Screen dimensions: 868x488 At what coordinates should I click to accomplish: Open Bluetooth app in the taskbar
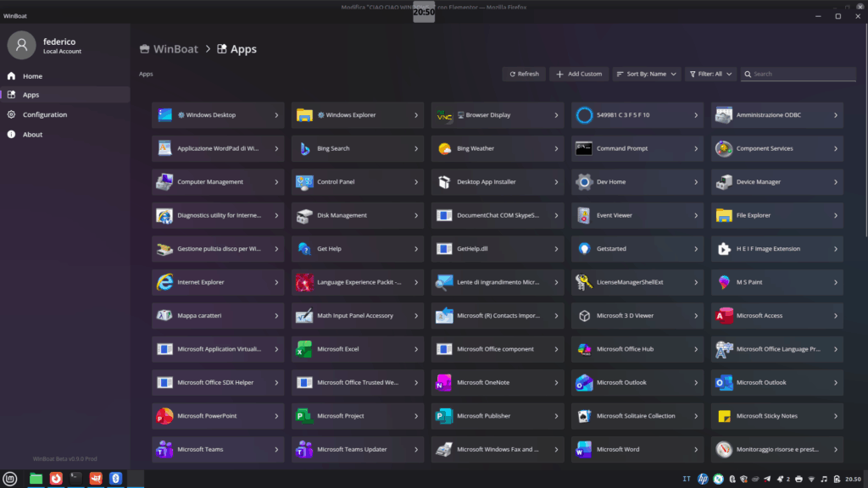(116, 479)
